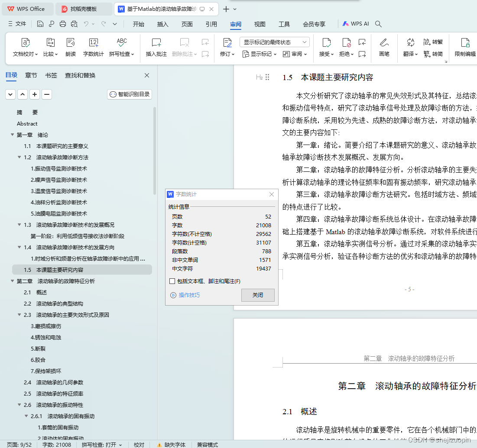Screen dimensions: 477x448
Task: Open the 字数统计 word count tool
Action: pos(94,47)
